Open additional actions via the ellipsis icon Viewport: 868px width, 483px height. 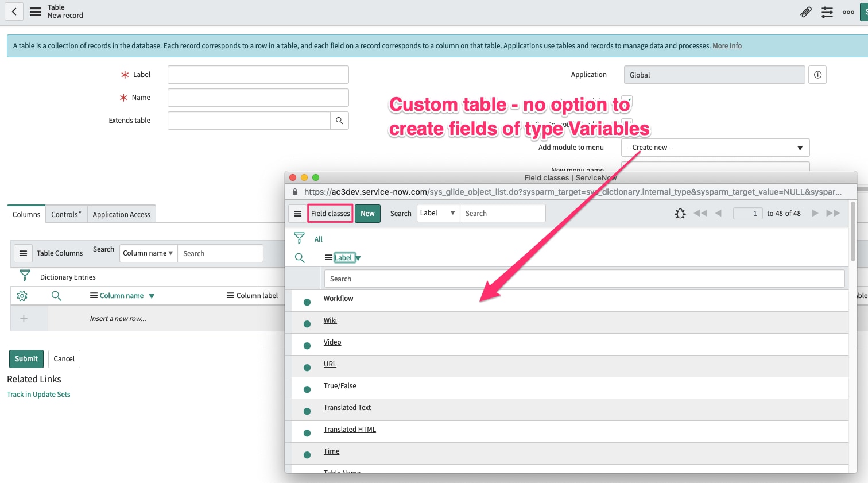coord(848,11)
